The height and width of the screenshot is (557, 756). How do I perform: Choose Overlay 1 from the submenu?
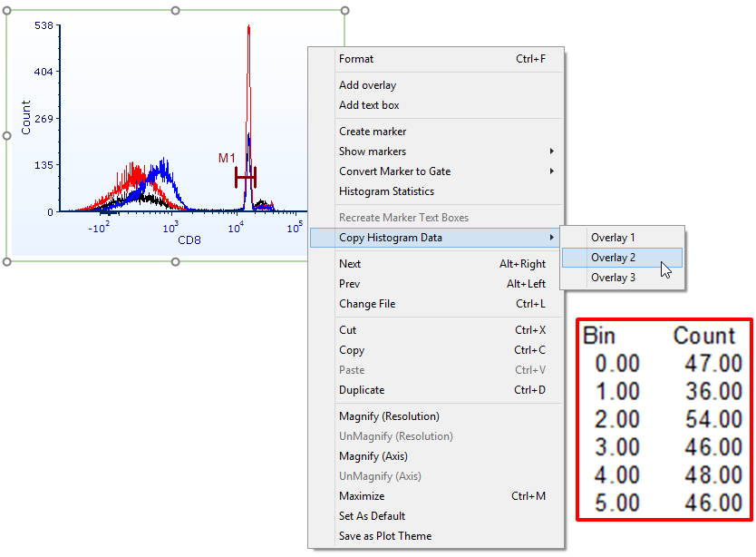click(x=614, y=238)
